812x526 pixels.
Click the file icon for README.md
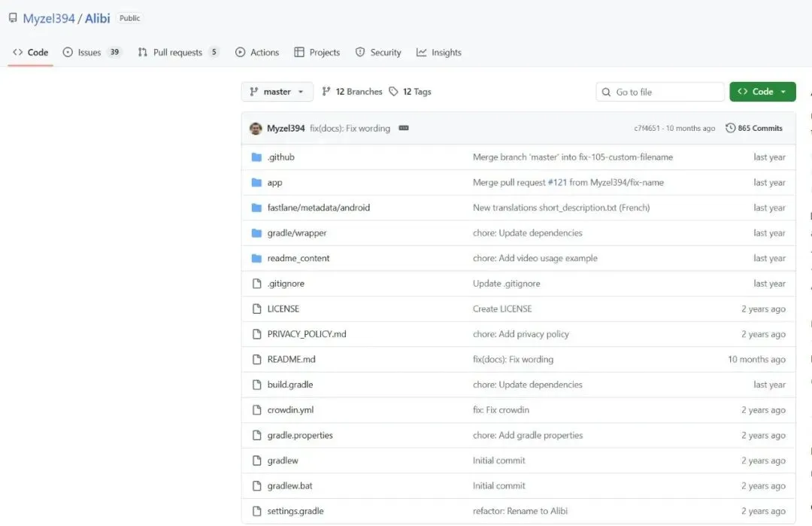[257, 359]
